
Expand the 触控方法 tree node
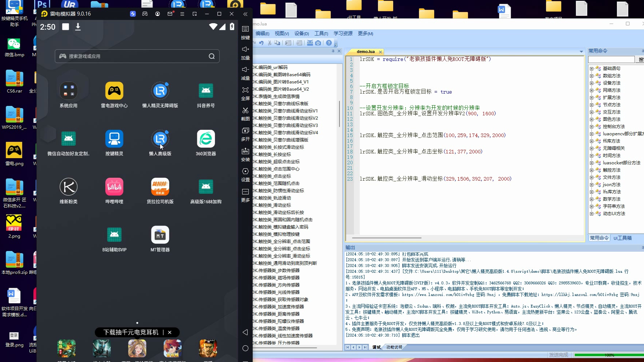(591, 170)
